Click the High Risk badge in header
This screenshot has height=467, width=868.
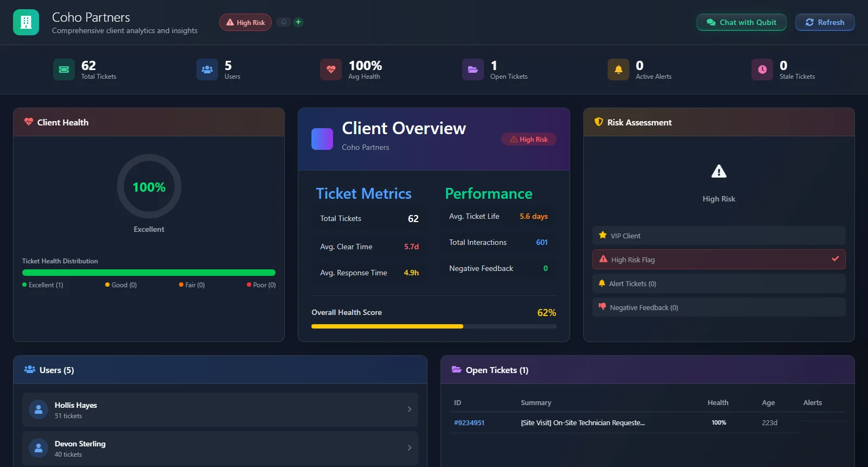click(245, 22)
